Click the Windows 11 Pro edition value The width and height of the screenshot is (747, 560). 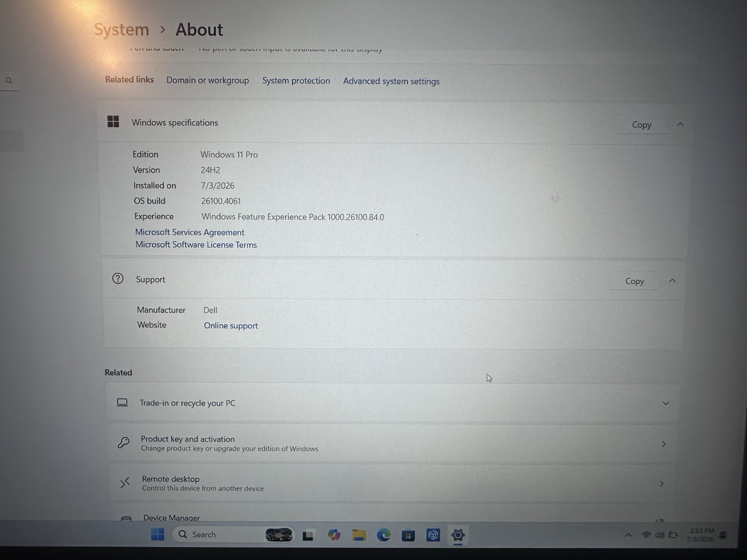229,154
